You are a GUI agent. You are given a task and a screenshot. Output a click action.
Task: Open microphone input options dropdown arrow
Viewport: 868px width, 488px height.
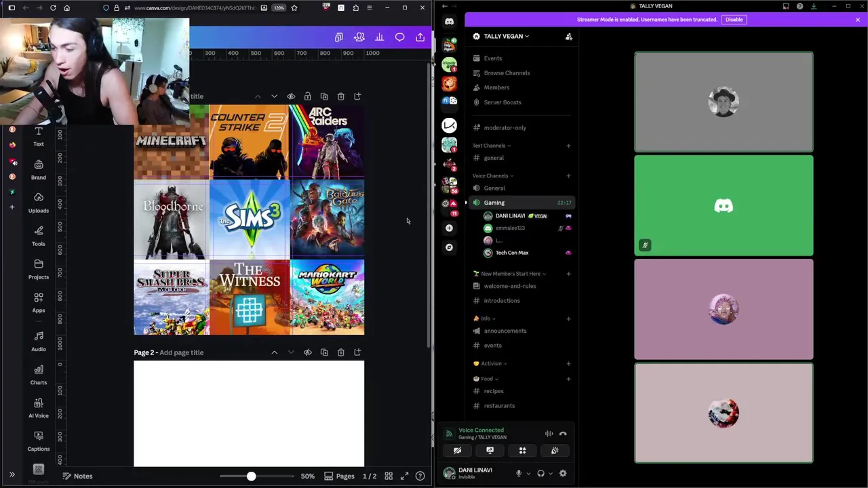528,474
